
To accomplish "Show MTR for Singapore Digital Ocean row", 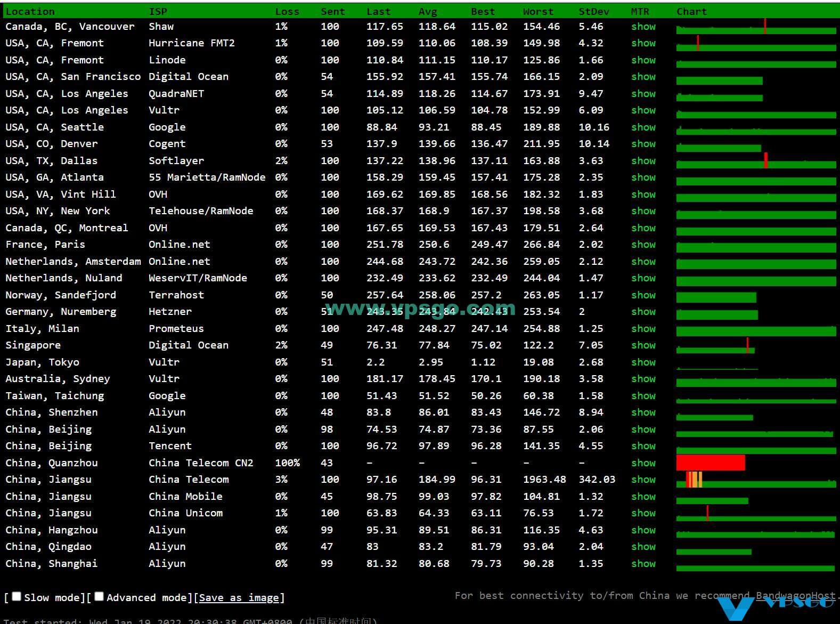I will coord(643,345).
